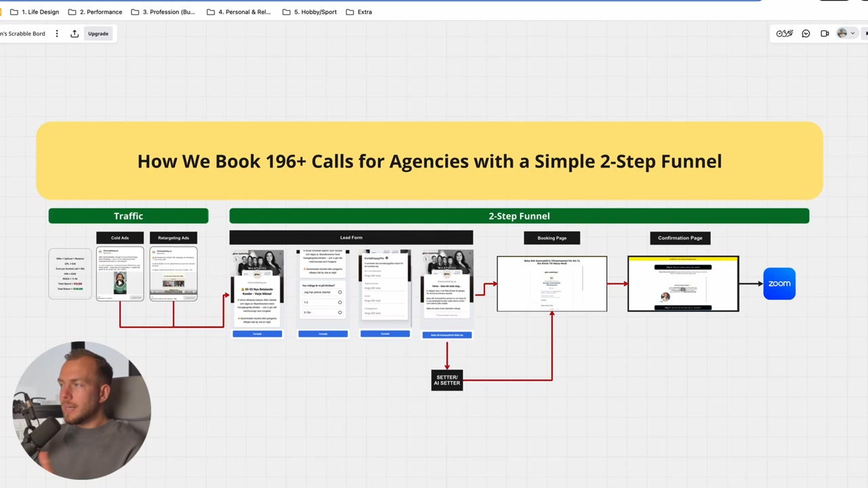868x488 pixels.
Task: Open the timer and activities tools
Action: pos(785,33)
